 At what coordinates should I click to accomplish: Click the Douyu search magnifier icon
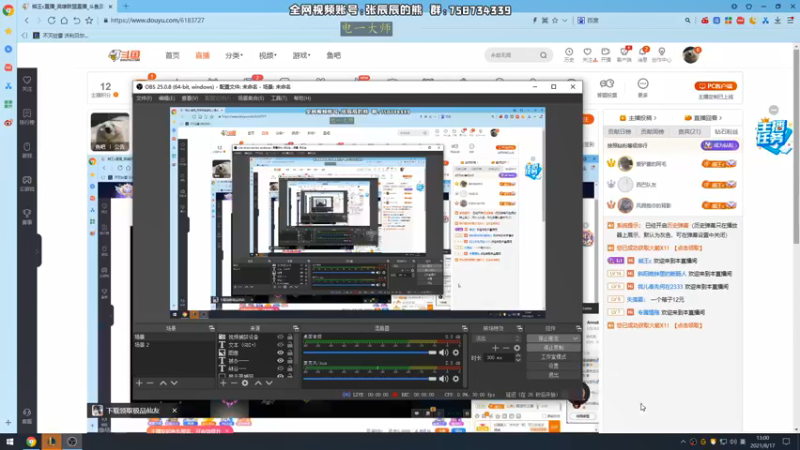(x=543, y=55)
